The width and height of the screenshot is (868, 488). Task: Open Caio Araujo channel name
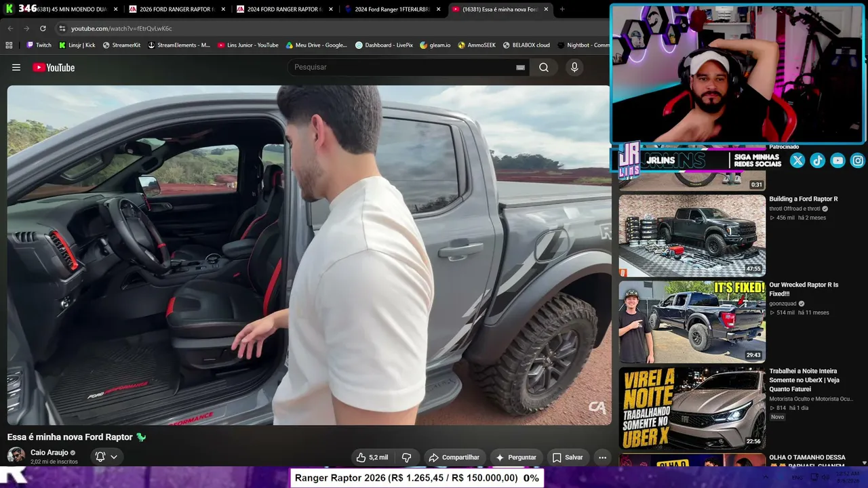(50, 453)
